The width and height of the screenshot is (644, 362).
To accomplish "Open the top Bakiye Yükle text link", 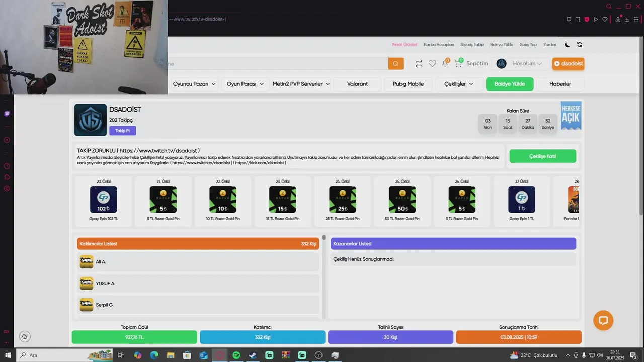I will [x=502, y=45].
